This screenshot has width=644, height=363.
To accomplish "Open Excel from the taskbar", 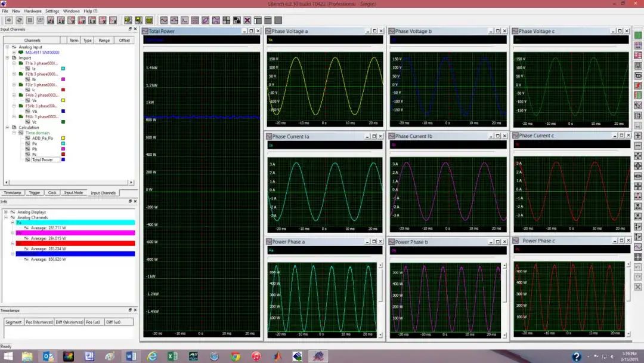I will point(171,356).
